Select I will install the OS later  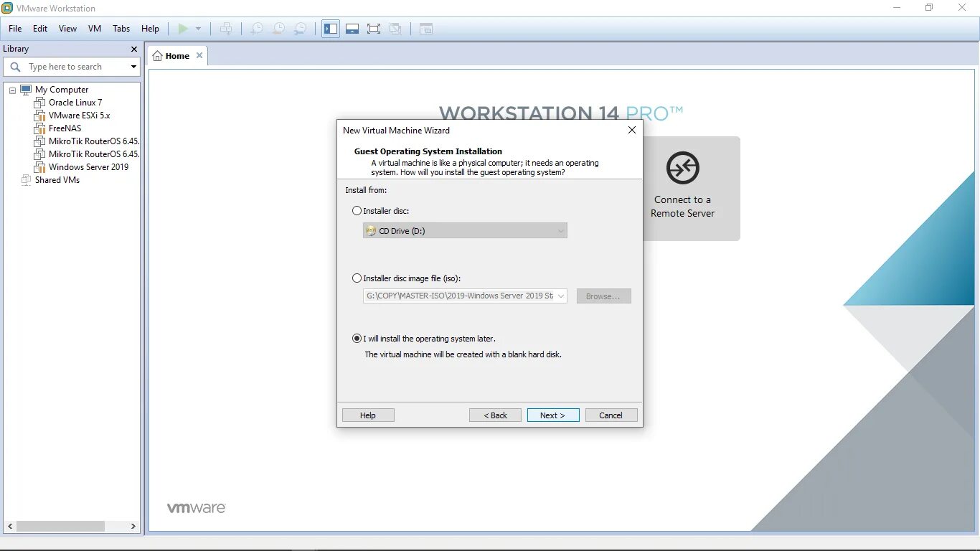click(357, 339)
